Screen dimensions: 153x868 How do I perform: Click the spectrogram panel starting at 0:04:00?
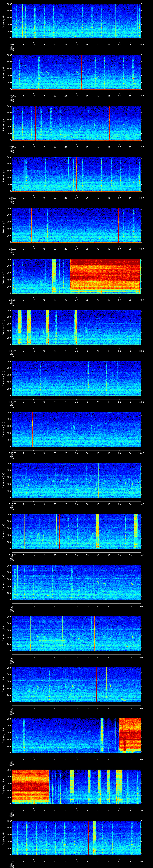[77, 174]
